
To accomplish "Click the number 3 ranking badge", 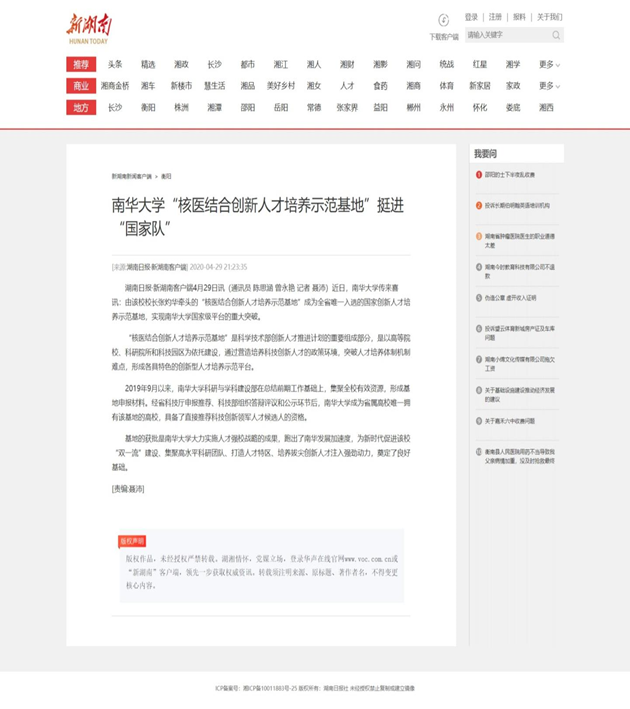I will [x=478, y=236].
